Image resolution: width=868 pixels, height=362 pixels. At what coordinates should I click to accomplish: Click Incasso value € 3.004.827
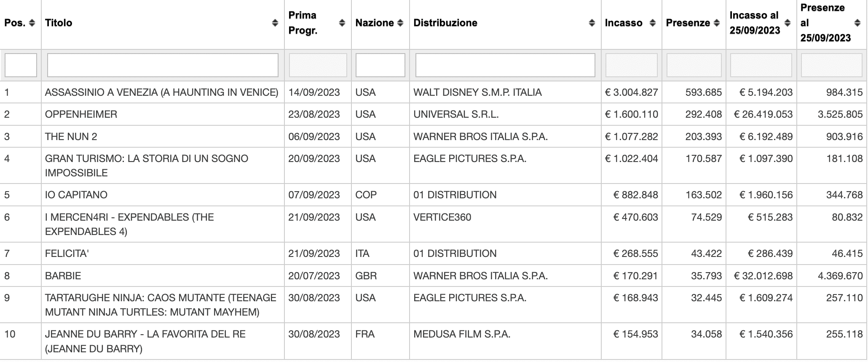pos(631,92)
